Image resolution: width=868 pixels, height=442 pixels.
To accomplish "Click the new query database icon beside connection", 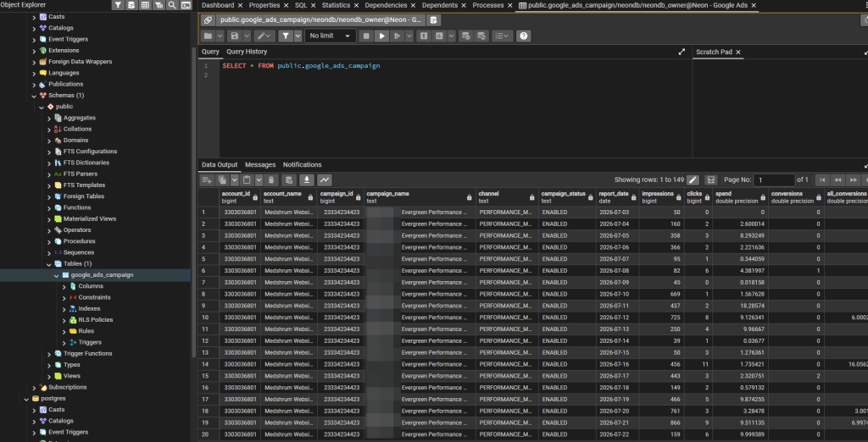I will (x=433, y=20).
